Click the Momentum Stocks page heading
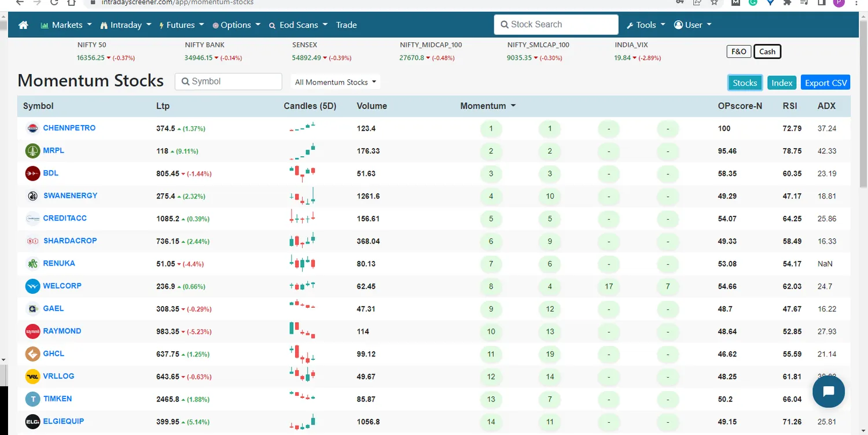The width and height of the screenshot is (868, 435). coord(91,80)
